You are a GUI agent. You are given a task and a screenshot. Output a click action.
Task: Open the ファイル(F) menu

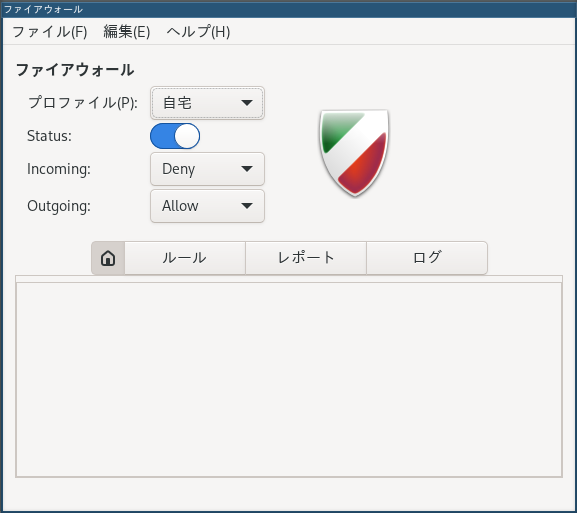click(50, 32)
